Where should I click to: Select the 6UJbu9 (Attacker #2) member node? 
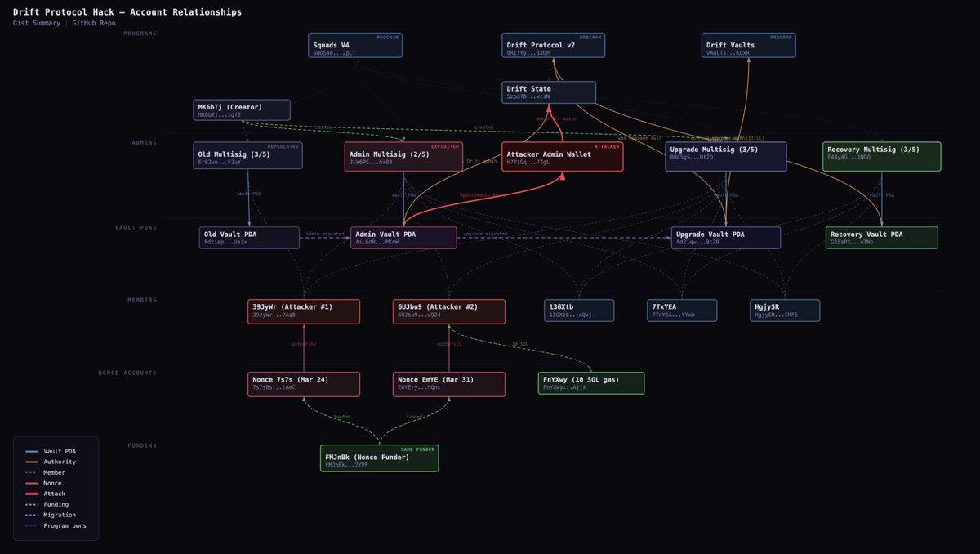[x=449, y=311]
